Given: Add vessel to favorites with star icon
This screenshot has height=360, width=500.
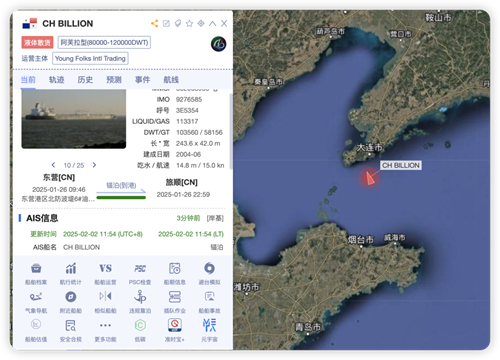Looking at the screenshot, I should [189, 23].
